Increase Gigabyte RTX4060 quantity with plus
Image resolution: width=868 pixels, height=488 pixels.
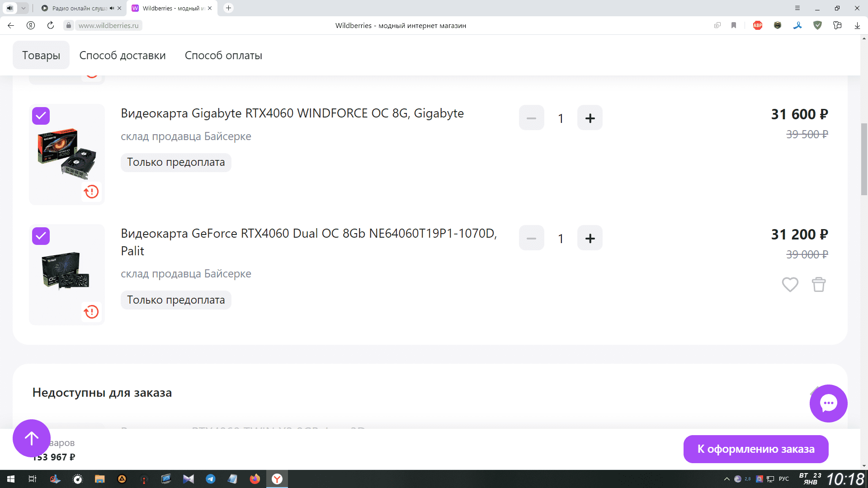tap(590, 118)
